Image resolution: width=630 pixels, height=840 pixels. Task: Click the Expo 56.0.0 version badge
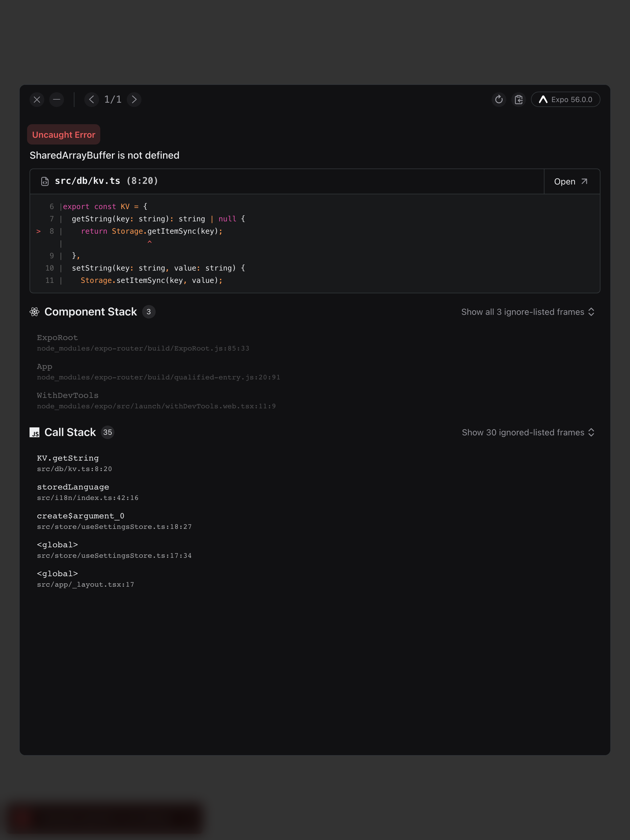565,100
